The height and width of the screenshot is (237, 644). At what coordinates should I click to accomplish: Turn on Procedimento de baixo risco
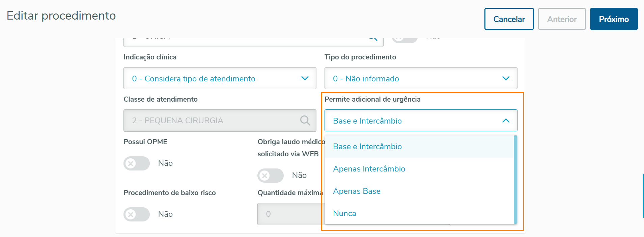point(136,214)
